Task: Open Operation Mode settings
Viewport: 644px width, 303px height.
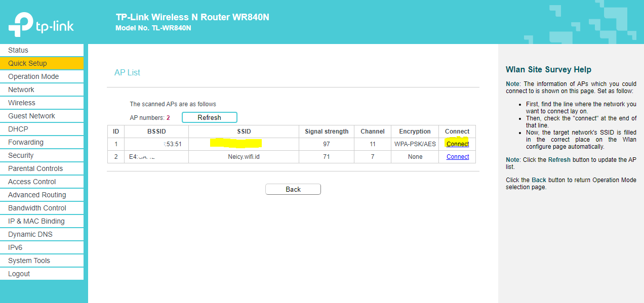Action: [42, 76]
